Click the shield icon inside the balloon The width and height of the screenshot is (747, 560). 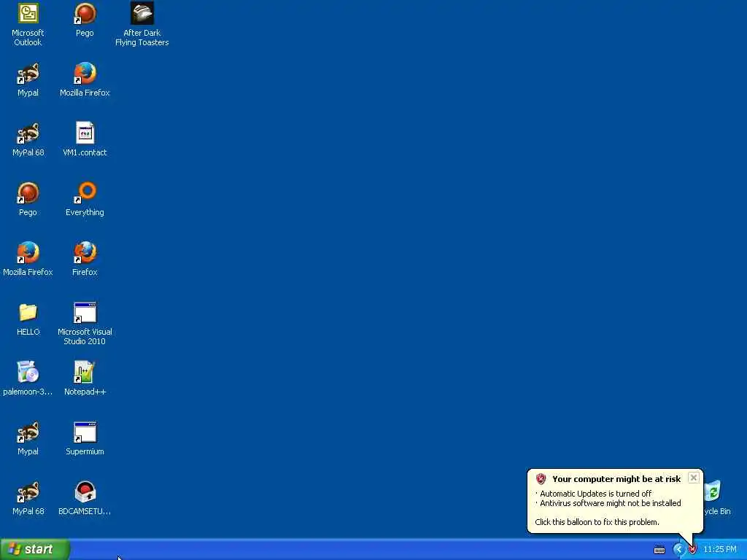pyautogui.click(x=541, y=479)
